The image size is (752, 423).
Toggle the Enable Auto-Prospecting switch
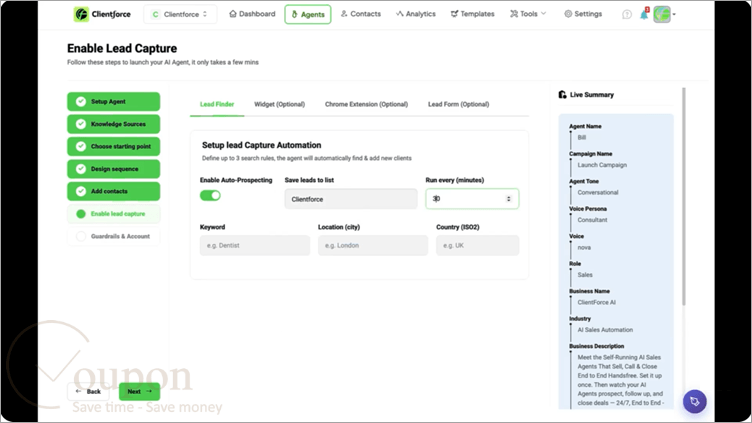[x=210, y=196]
